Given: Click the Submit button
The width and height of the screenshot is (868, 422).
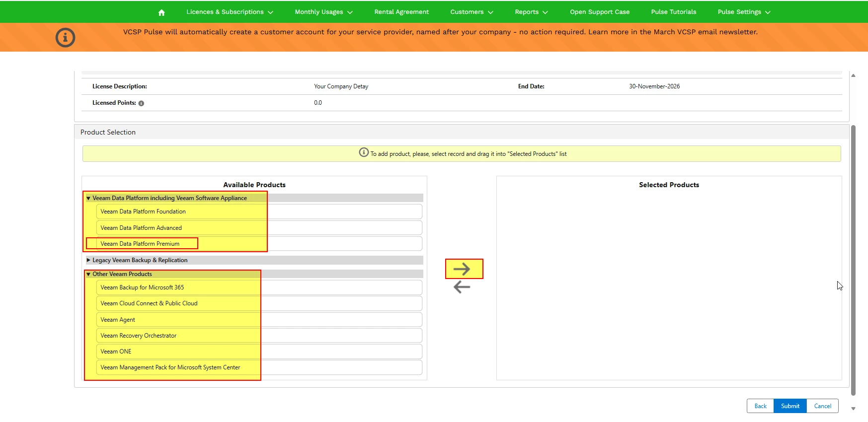Looking at the screenshot, I should pyautogui.click(x=790, y=406).
